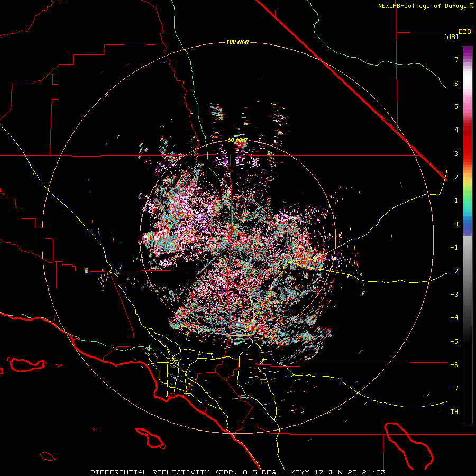Click the -1 value on color scale
This screenshot has width=476, height=476.
454,248
